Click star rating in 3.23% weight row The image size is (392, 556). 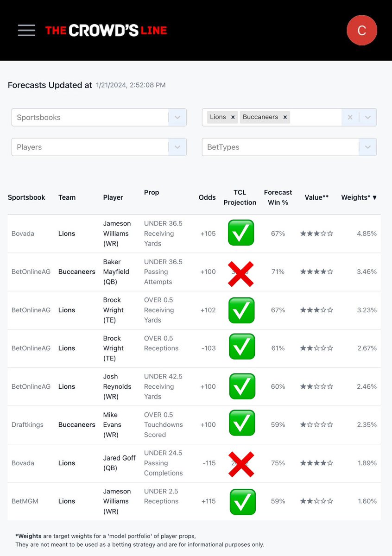click(x=316, y=310)
